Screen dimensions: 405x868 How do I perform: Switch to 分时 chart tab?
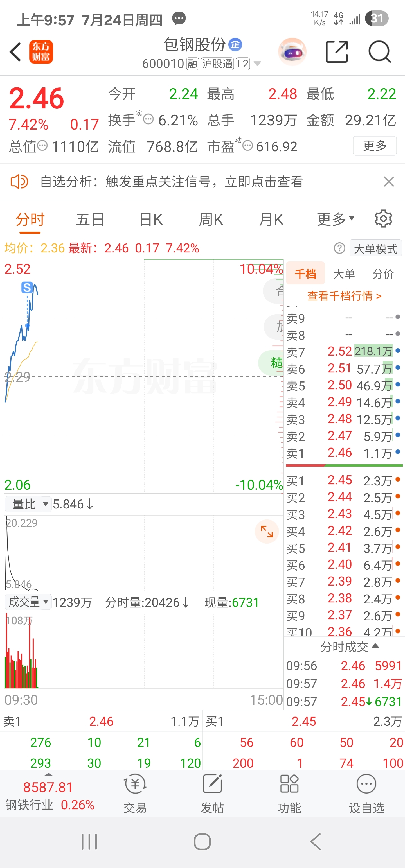point(30,220)
